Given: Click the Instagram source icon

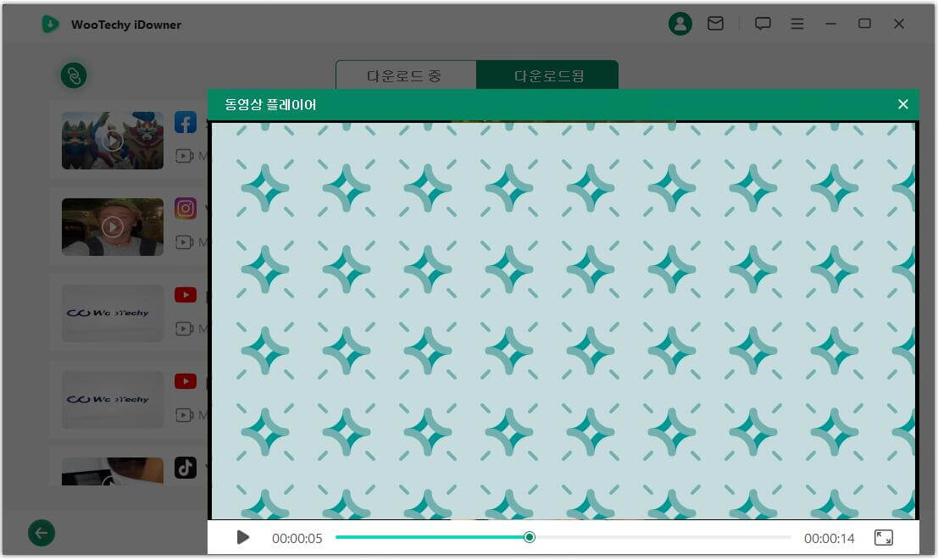Looking at the screenshot, I should pyautogui.click(x=185, y=208).
